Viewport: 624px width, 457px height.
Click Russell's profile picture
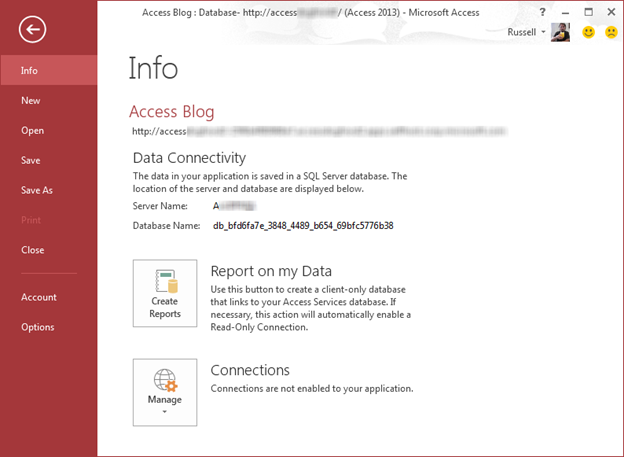pos(560,32)
